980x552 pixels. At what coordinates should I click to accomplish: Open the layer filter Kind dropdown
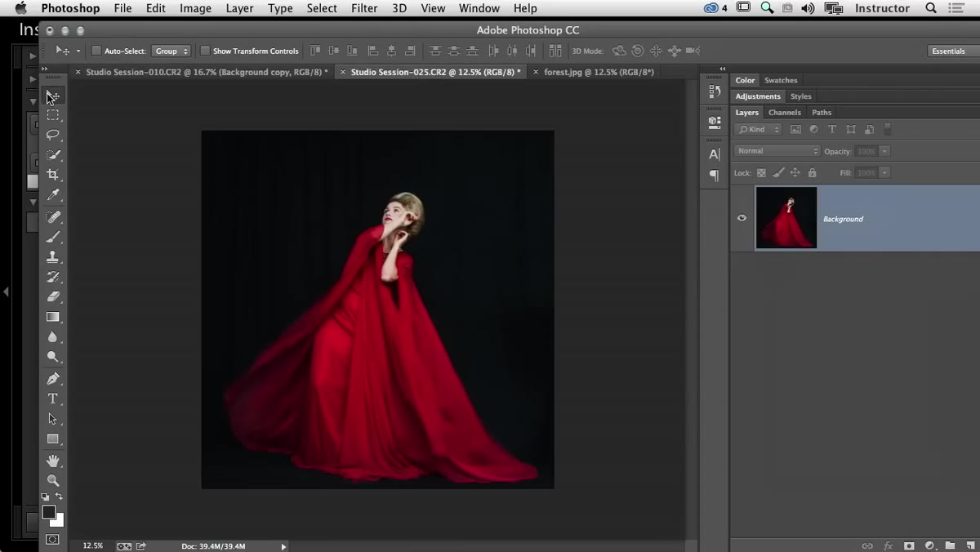tap(759, 129)
